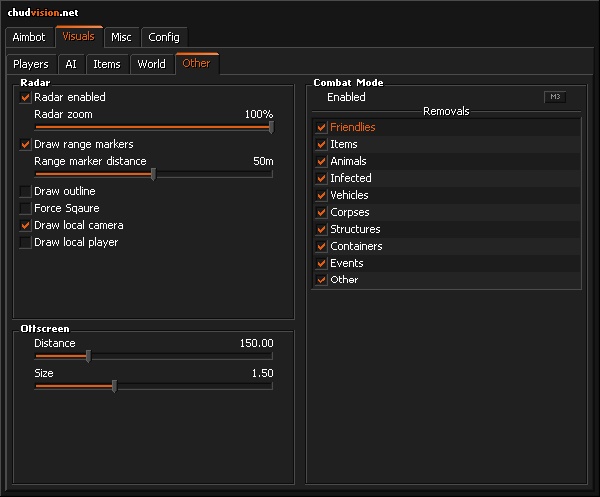600x497 pixels.
Task: Click the 150.00 distance value
Action: [256, 343]
